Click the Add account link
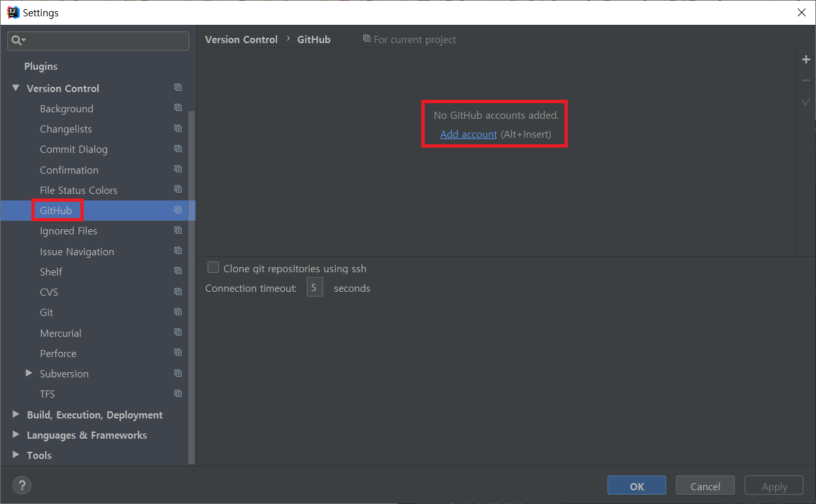This screenshot has width=816, height=504. [x=468, y=134]
